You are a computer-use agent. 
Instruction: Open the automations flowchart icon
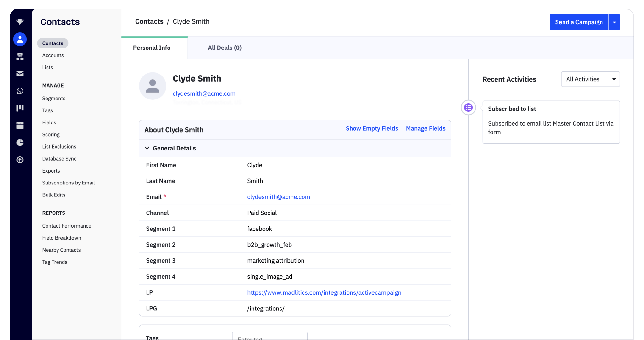(20, 57)
